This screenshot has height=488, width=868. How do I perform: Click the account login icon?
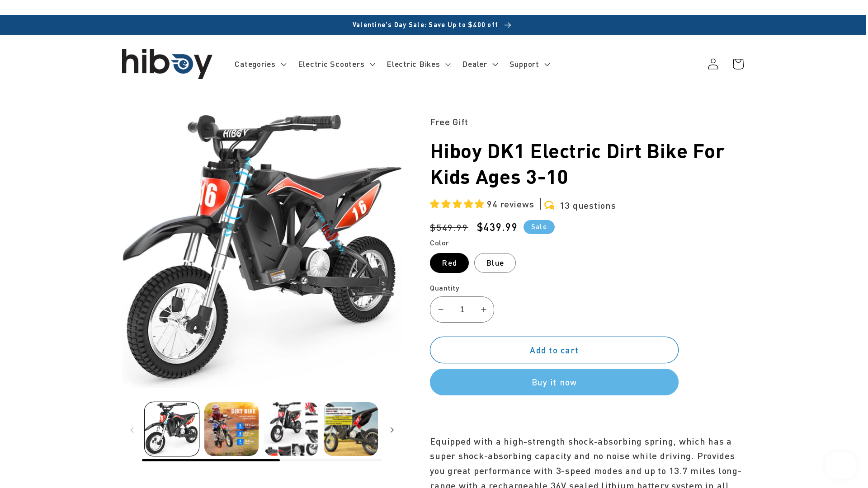(713, 64)
